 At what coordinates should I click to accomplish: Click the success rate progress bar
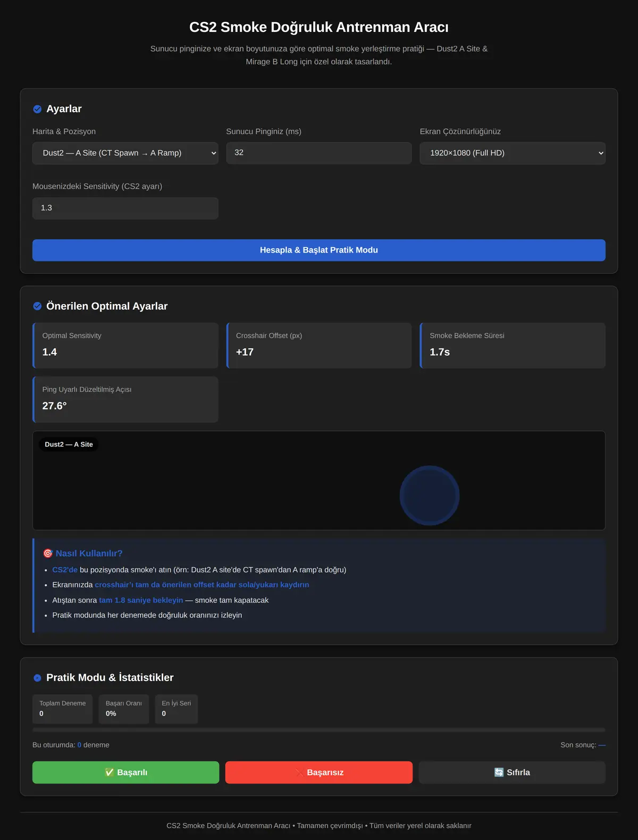pyautogui.click(x=319, y=730)
